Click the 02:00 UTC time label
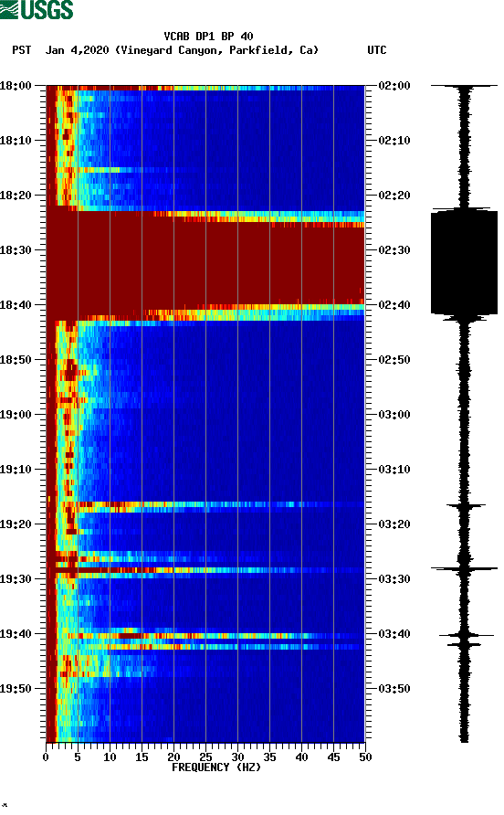This screenshot has width=504, height=815. (x=394, y=86)
